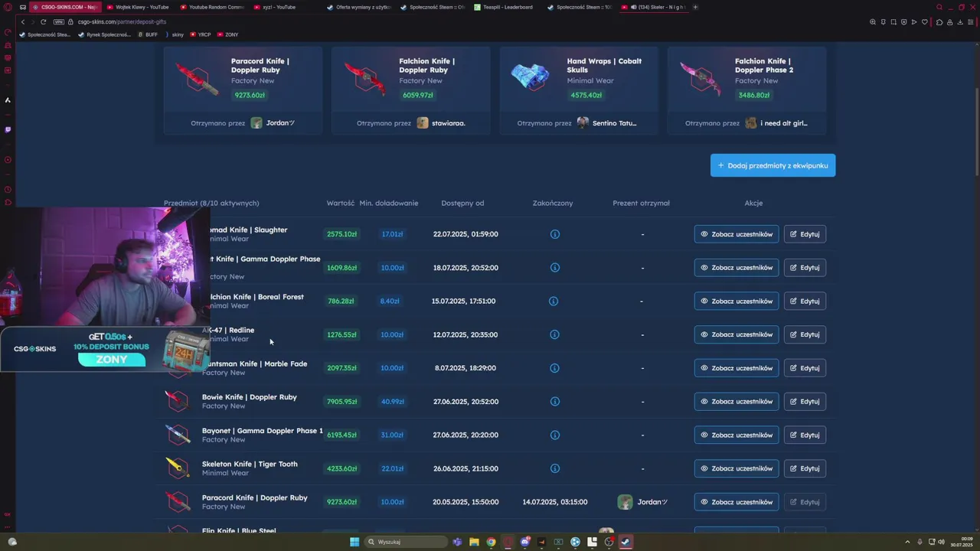Click the Twitch icon in Opera sidebar
This screenshot has width=980, height=551.
[x=8, y=129]
